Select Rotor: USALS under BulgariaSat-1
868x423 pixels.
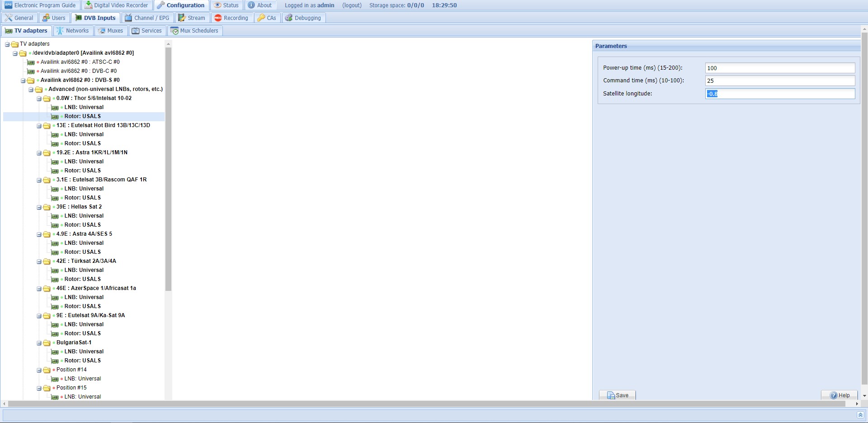click(83, 361)
